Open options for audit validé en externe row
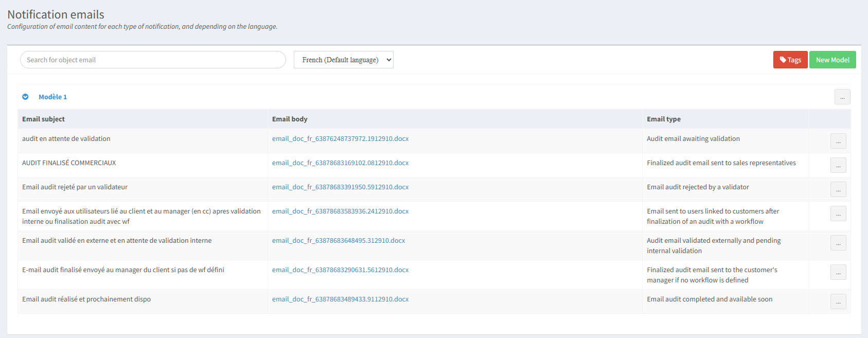 point(838,243)
